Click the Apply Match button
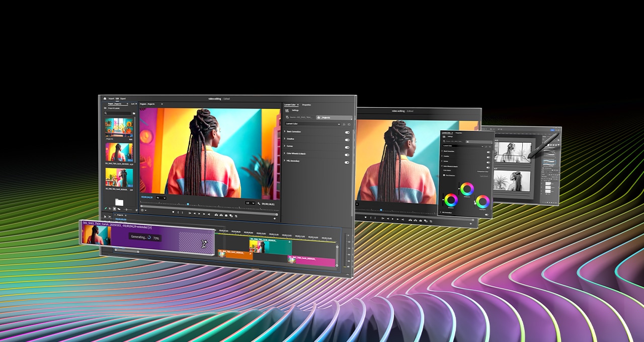Viewport: 644px width, 342px height. pos(485,176)
